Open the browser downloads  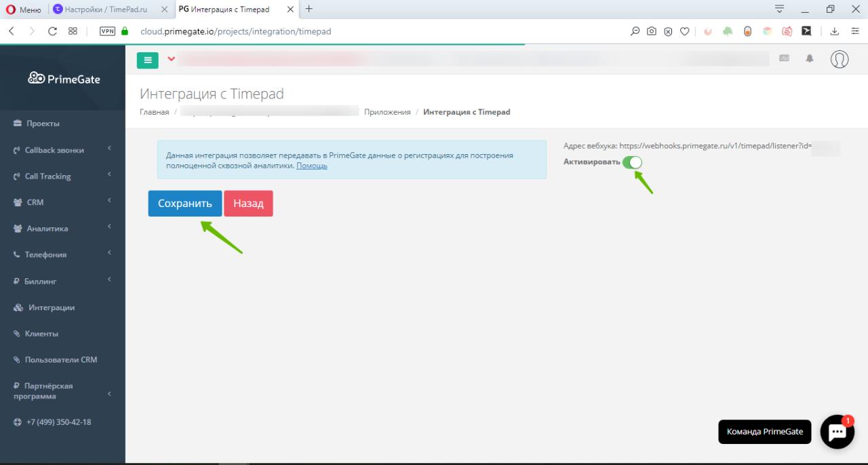835,31
